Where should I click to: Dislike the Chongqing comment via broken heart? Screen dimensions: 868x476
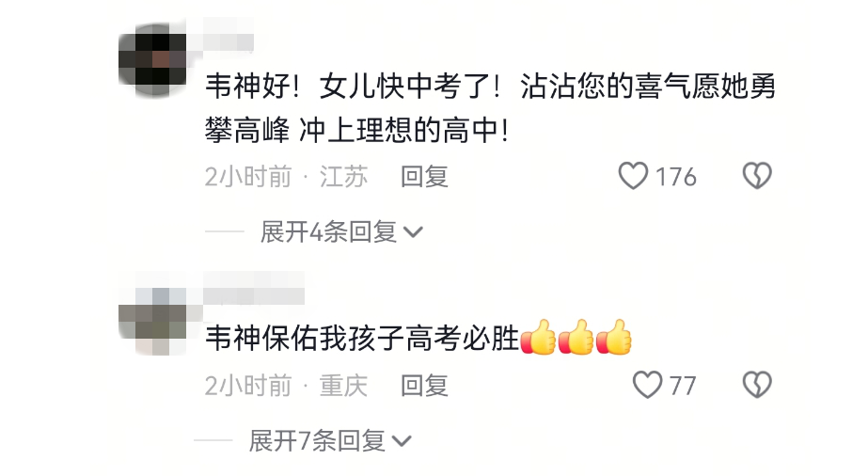pyautogui.click(x=757, y=385)
